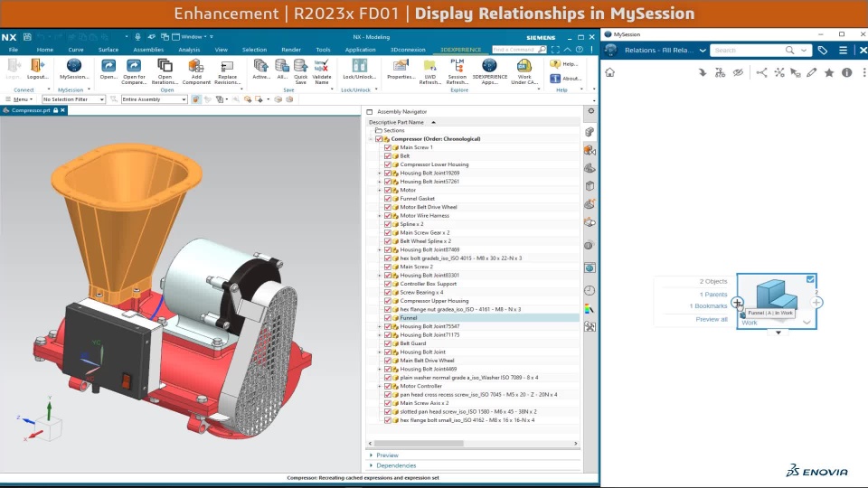Open the search options dropdown arrow in MySession
The width and height of the screenshot is (868, 488).
804,51
